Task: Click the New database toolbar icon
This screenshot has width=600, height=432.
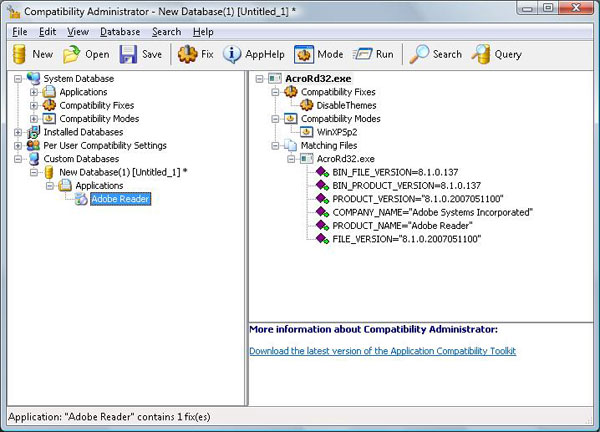Action: (19, 54)
